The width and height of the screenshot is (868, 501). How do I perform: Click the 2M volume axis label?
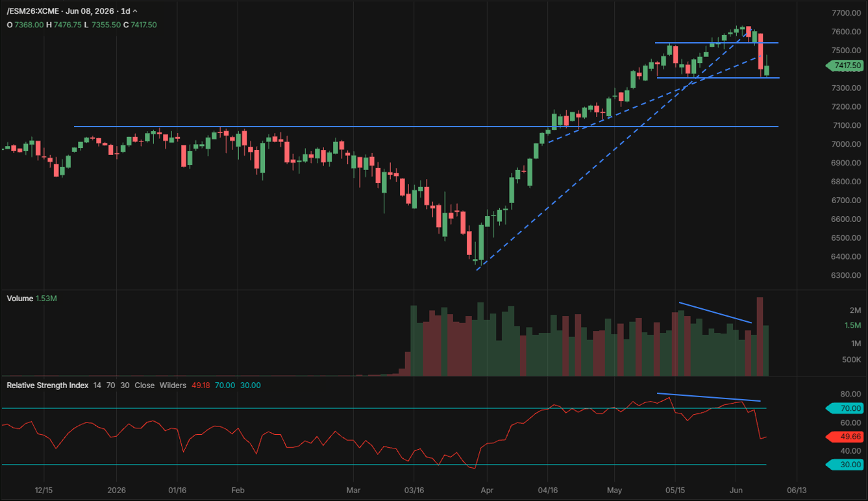tap(855, 310)
